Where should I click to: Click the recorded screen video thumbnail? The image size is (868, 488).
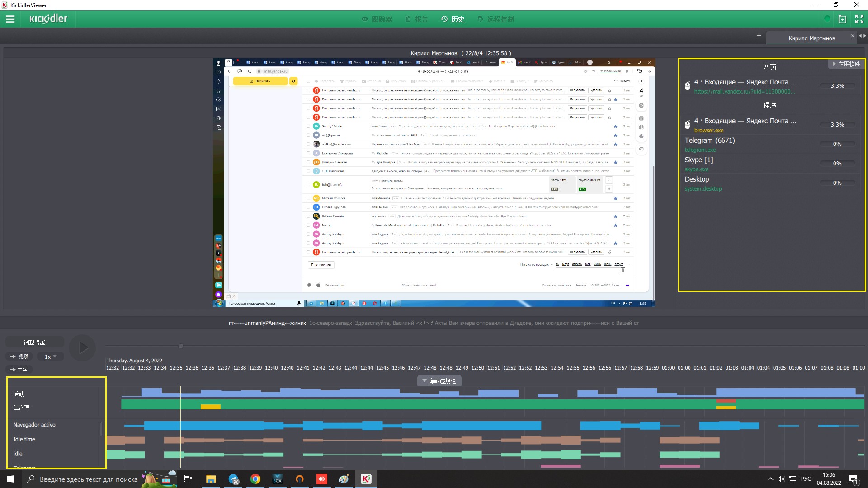[x=434, y=183]
